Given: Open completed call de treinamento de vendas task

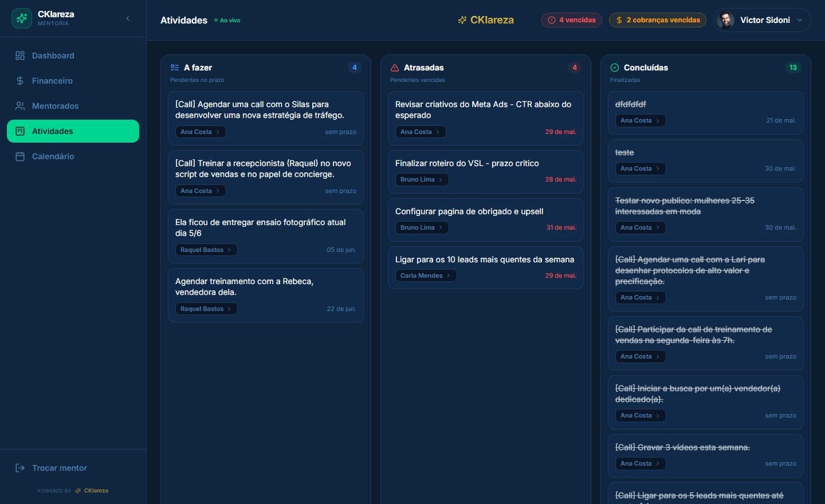Looking at the screenshot, I should tap(706, 342).
